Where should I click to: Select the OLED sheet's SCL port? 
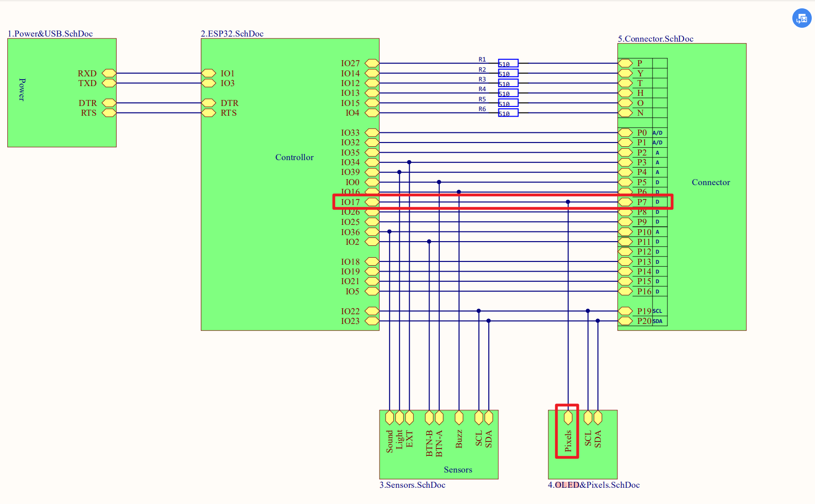(588, 417)
